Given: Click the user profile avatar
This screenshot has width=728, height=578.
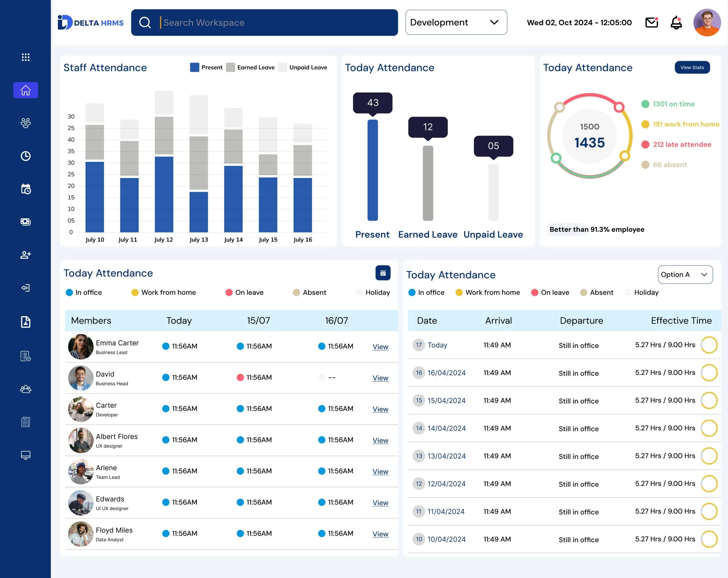Looking at the screenshot, I should (707, 22).
